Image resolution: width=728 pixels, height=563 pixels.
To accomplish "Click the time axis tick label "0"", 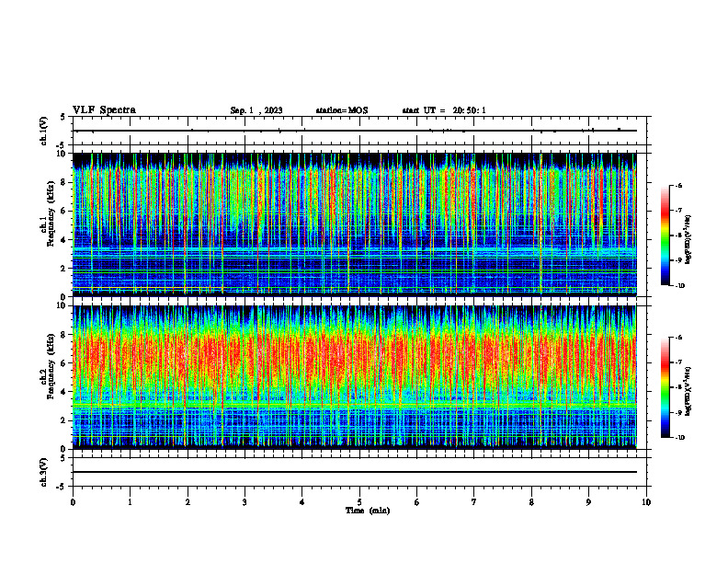I will pos(73,502).
